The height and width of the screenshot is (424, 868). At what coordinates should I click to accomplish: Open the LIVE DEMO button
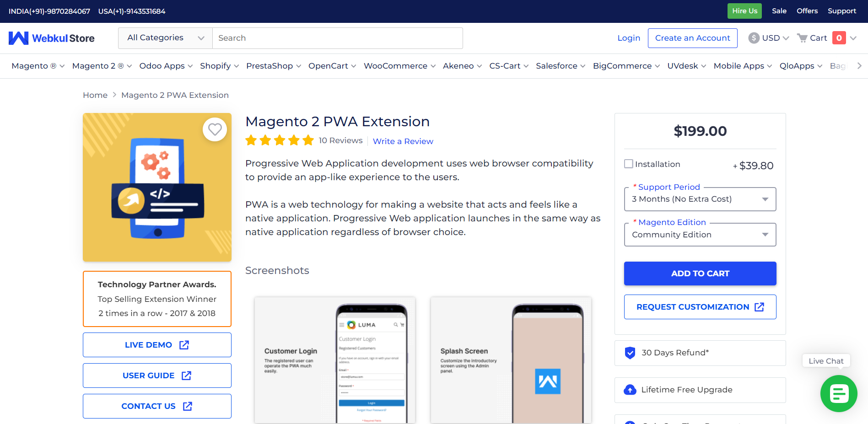coord(157,345)
